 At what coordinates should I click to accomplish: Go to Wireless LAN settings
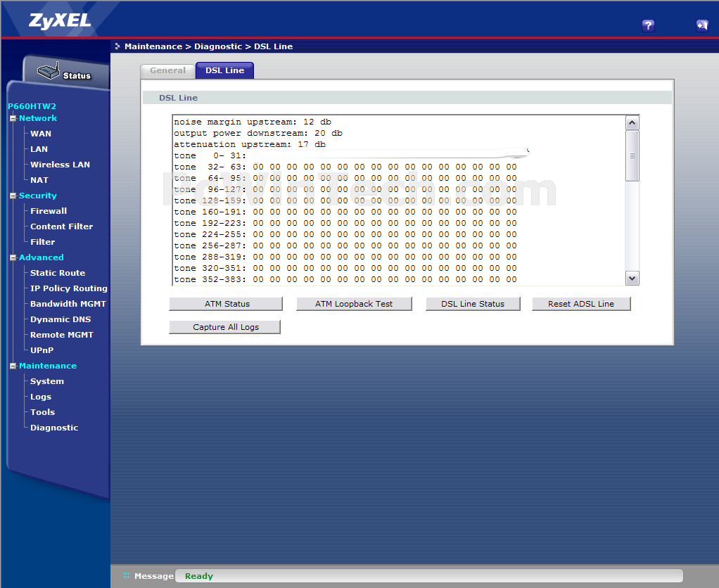tap(60, 165)
